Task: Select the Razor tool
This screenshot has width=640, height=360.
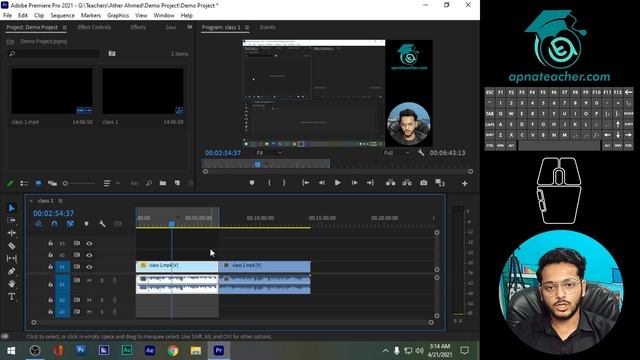Action: click(11, 246)
